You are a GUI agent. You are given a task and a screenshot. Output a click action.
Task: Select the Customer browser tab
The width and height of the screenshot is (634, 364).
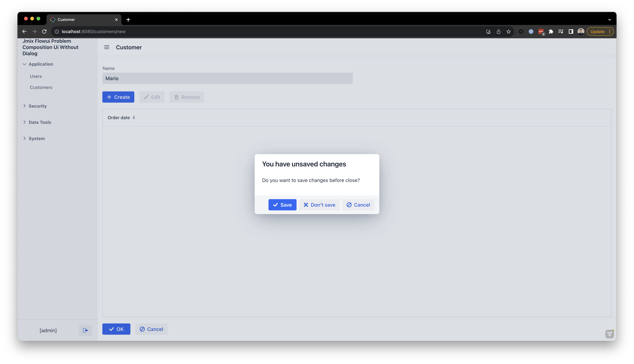(x=84, y=19)
